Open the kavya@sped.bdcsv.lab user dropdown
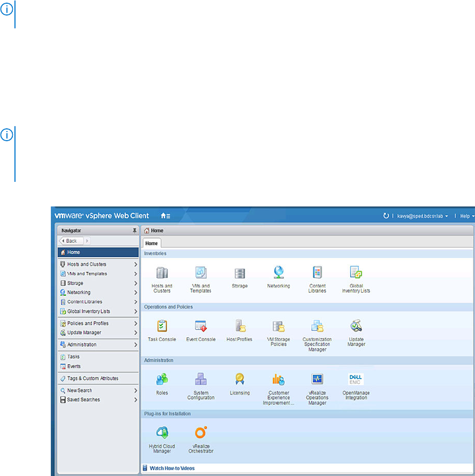The width and height of the screenshot is (475, 476). 423,216
